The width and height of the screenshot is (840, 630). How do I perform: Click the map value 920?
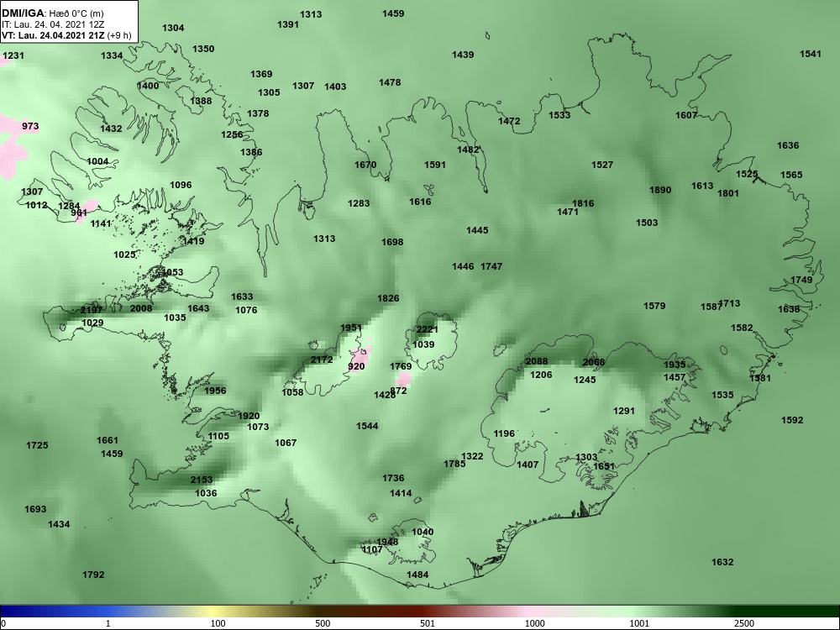[356, 366]
